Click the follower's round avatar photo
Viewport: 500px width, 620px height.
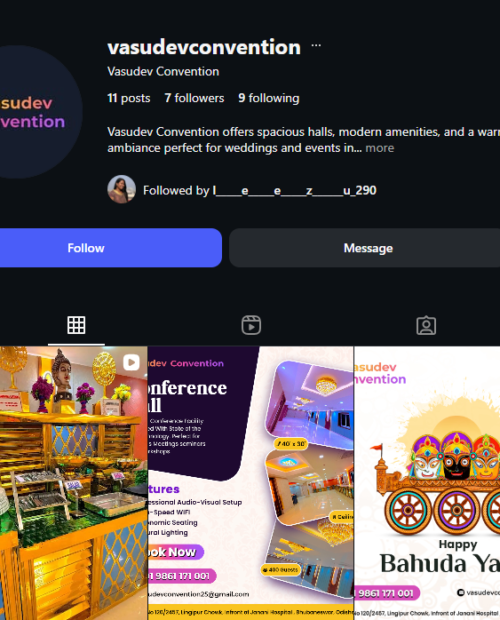tap(121, 189)
